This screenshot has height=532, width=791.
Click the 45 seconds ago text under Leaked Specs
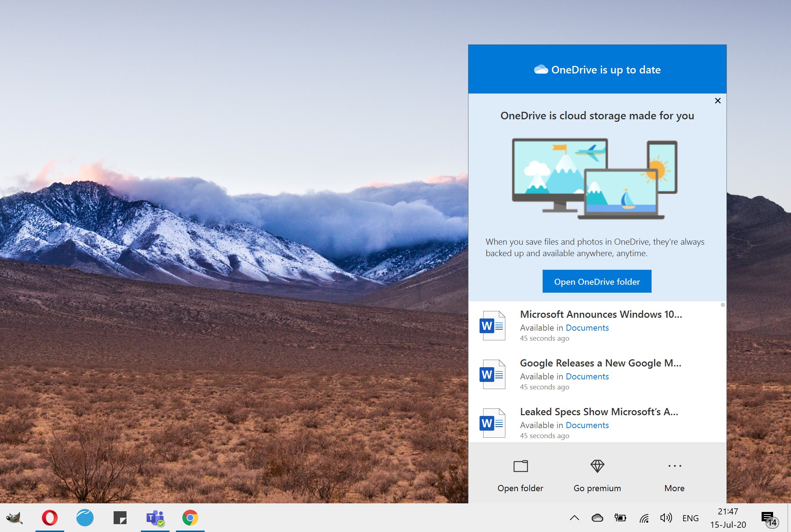[x=544, y=436]
